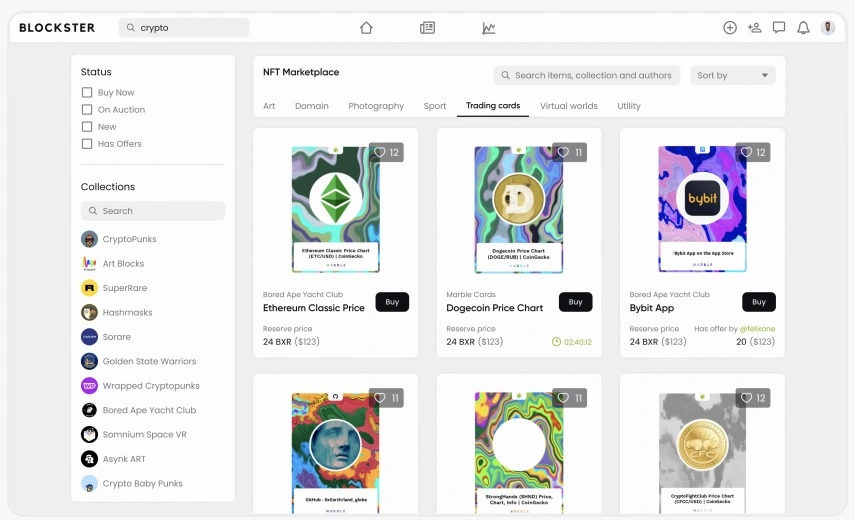Enable the New status filter

pos(87,126)
